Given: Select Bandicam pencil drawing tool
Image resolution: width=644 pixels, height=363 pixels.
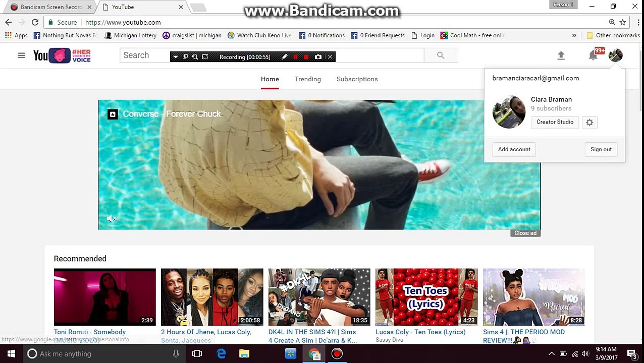Looking at the screenshot, I should pos(284,57).
